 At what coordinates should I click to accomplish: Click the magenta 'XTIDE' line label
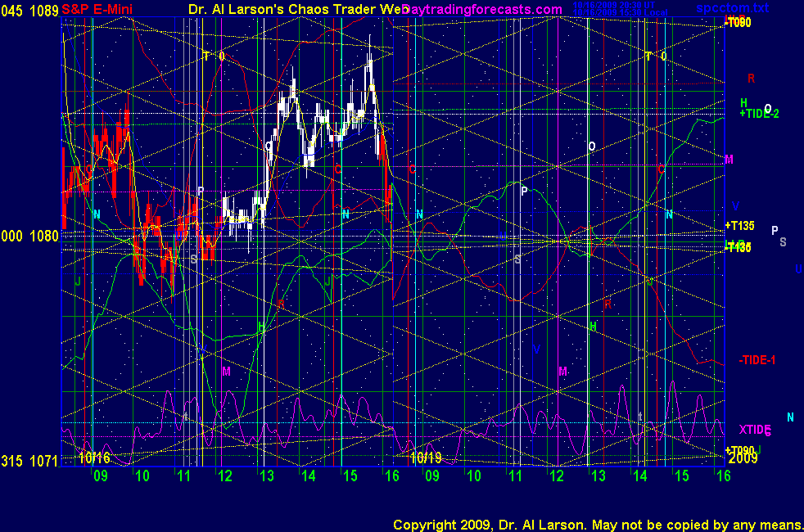pyautogui.click(x=755, y=430)
